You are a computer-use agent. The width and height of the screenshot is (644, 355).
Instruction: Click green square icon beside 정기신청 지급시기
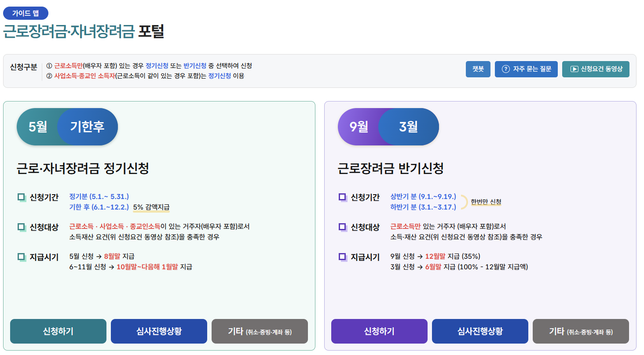[x=22, y=257]
